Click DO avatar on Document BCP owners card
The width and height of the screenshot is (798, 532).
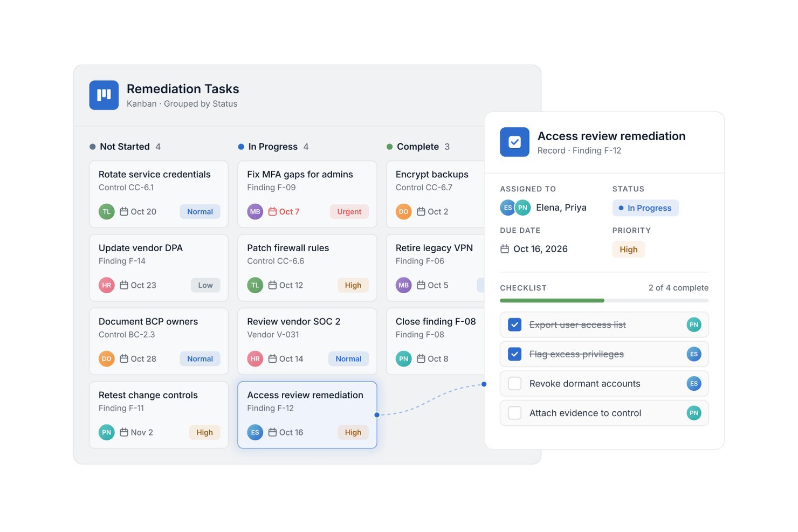(x=107, y=359)
